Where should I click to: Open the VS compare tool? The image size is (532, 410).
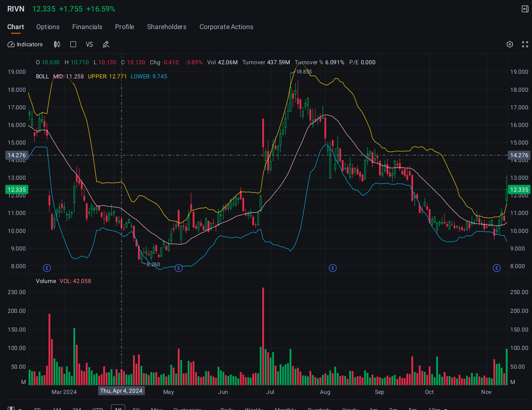(89, 44)
